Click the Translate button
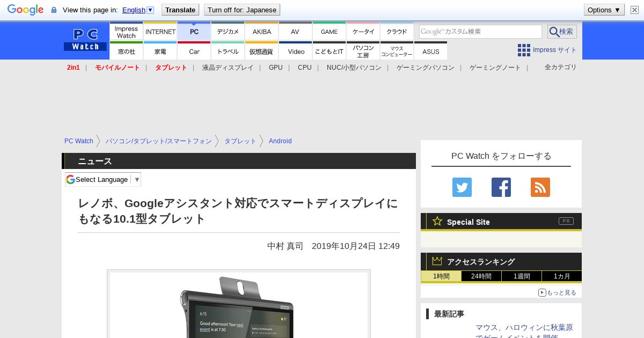Screen dimensions: 644x338 [x=180, y=10]
